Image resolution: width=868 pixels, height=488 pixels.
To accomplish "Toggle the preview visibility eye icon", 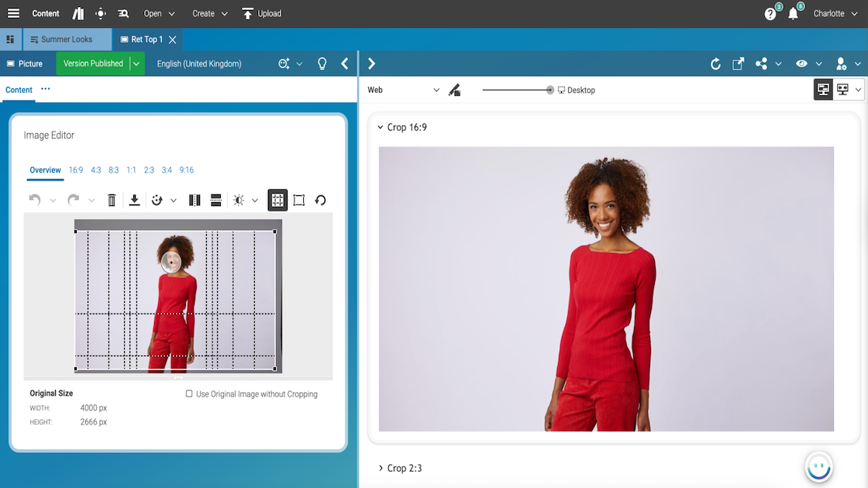I will [x=801, y=64].
